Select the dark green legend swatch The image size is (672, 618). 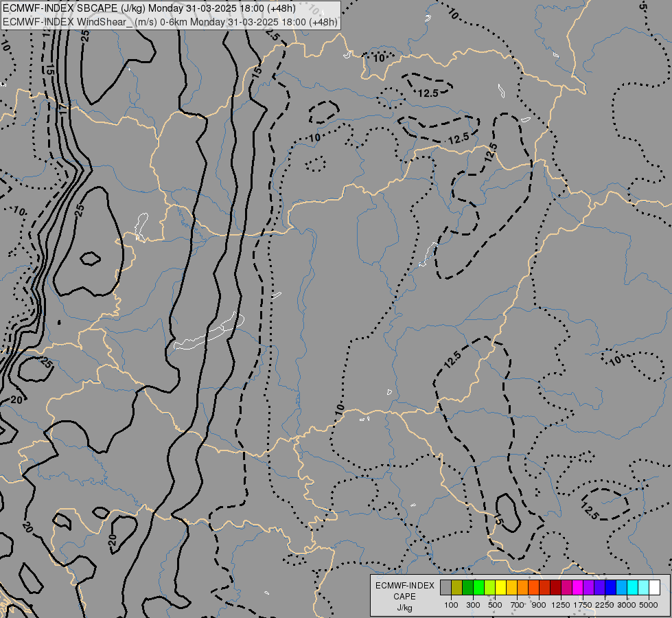tap(467, 588)
